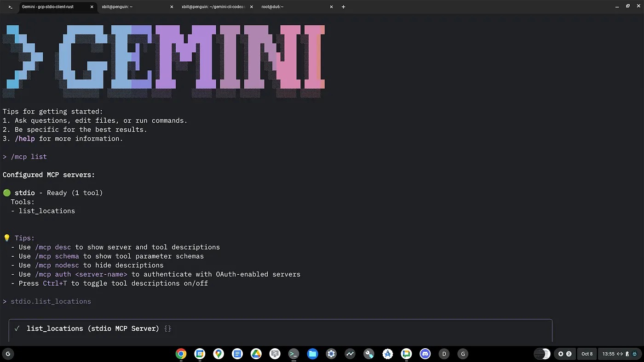Image resolution: width=644 pixels, height=362 pixels.
Task: Open ChromeOS Settings gear icon
Action: [x=331, y=354]
